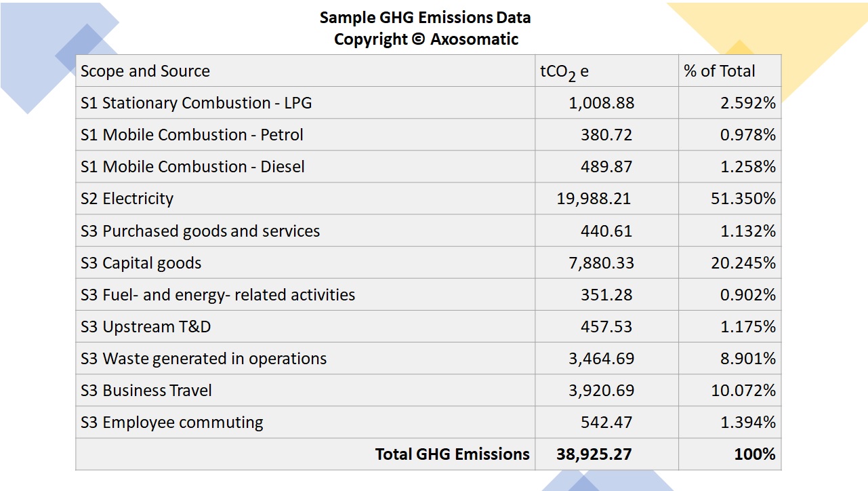The width and height of the screenshot is (868, 491).
Task: Select the S2 Electricity row label
Action: (126, 198)
